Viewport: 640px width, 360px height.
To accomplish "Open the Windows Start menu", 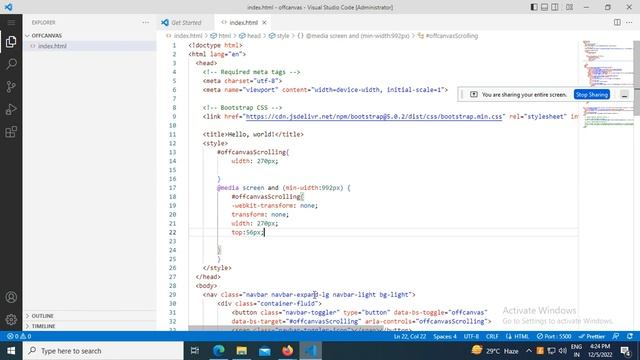I will (11, 351).
